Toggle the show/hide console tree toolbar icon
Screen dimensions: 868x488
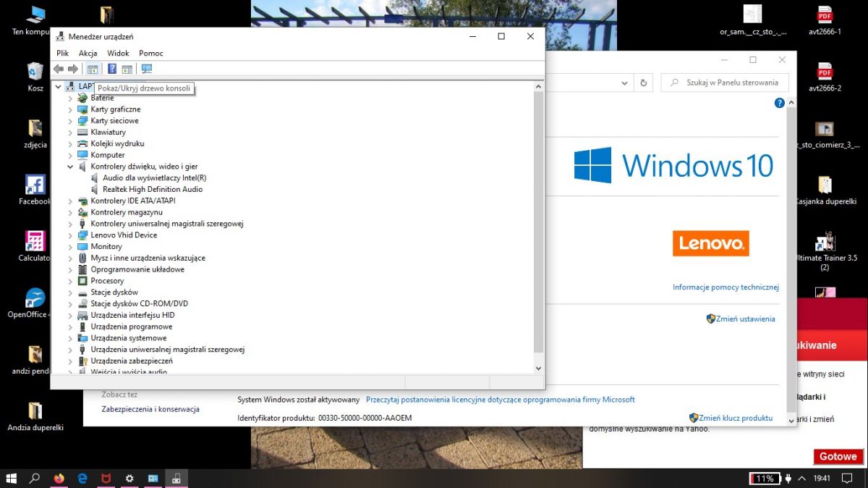pyautogui.click(x=92, y=69)
